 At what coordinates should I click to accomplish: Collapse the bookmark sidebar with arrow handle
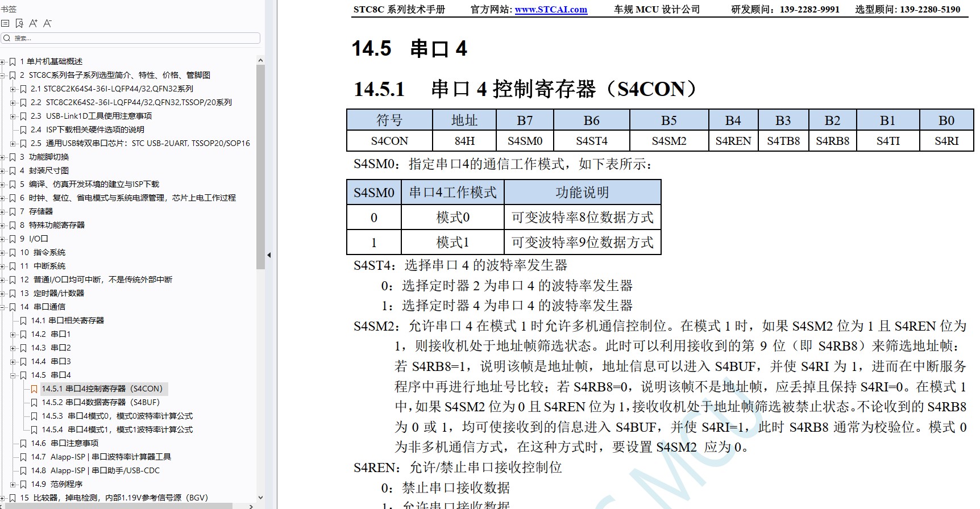[x=269, y=255]
